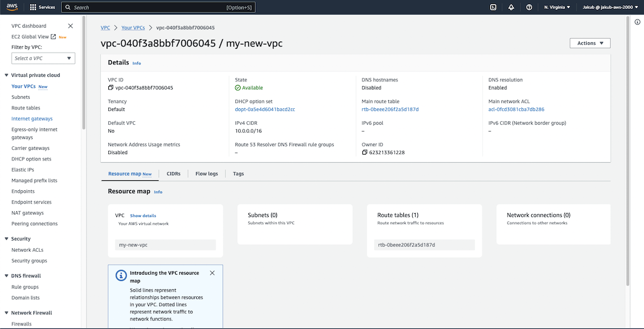Open the N. Virginia region selector
The image size is (644, 329).
coord(557,8)
